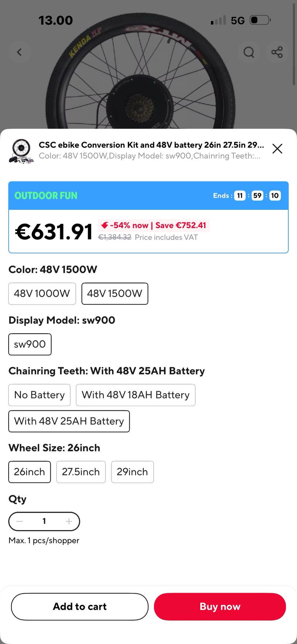Choose With 48V 18AH Battery
This screenshot has height=644, width=297.
tap(136, 395)
